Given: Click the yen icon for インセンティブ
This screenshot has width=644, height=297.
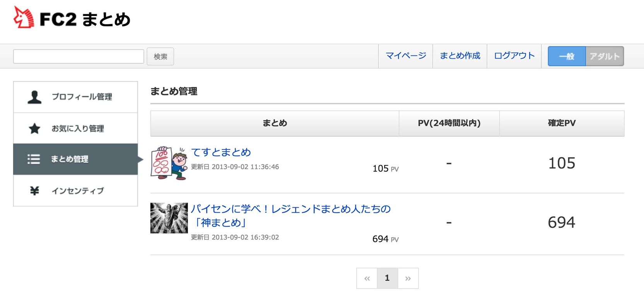Looking at the screenshot, I should coord(34,191).
